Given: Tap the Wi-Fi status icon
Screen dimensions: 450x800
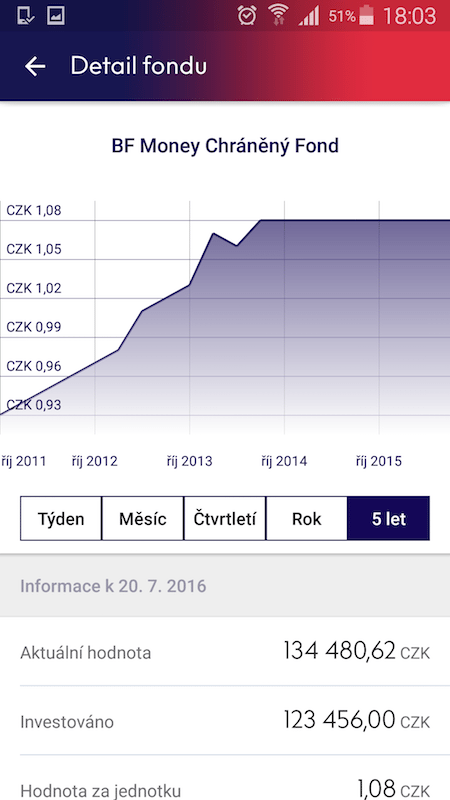Looking at the screenshot, I should [x=278, y=15].
